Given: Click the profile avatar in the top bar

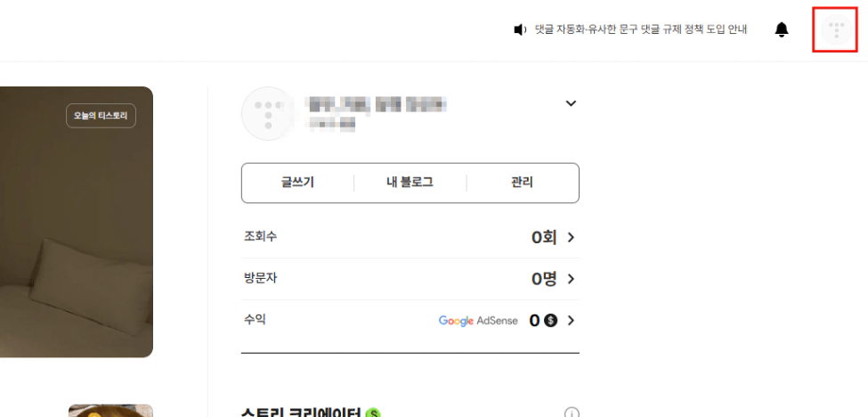Looking at the screenshot, I should point(835,30).
